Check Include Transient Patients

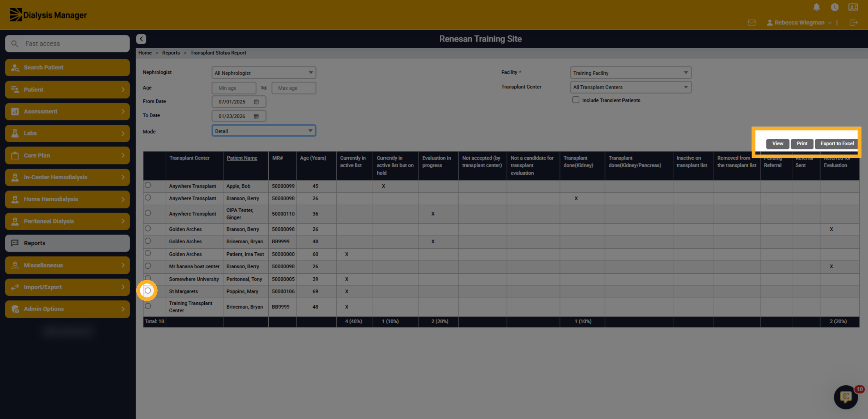pos(576,100)
